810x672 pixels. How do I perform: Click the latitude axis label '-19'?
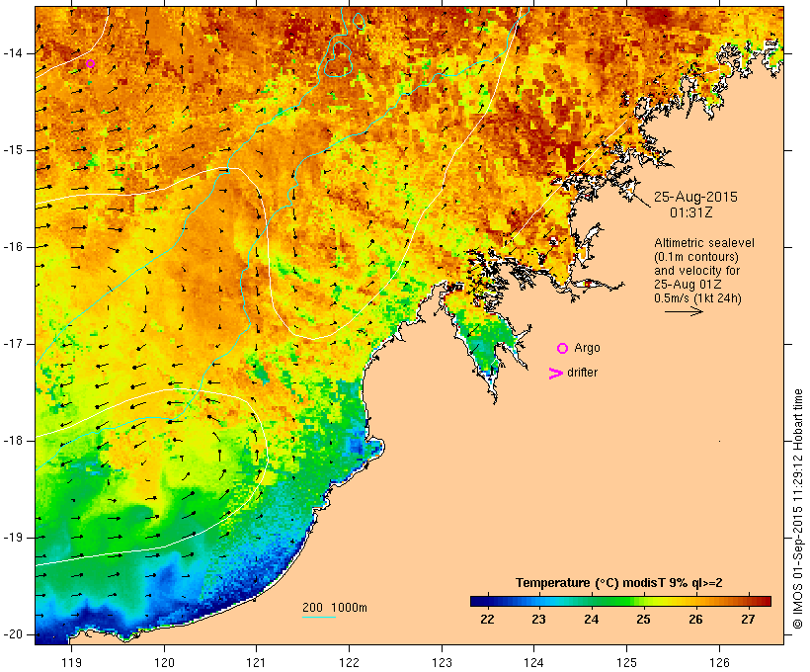point(13,538)
